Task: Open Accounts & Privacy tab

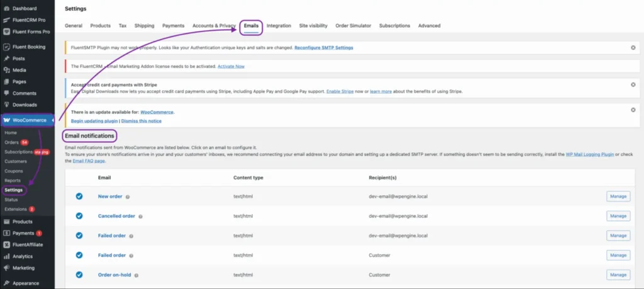Action: pyautogui.click(x=214, y=25)
